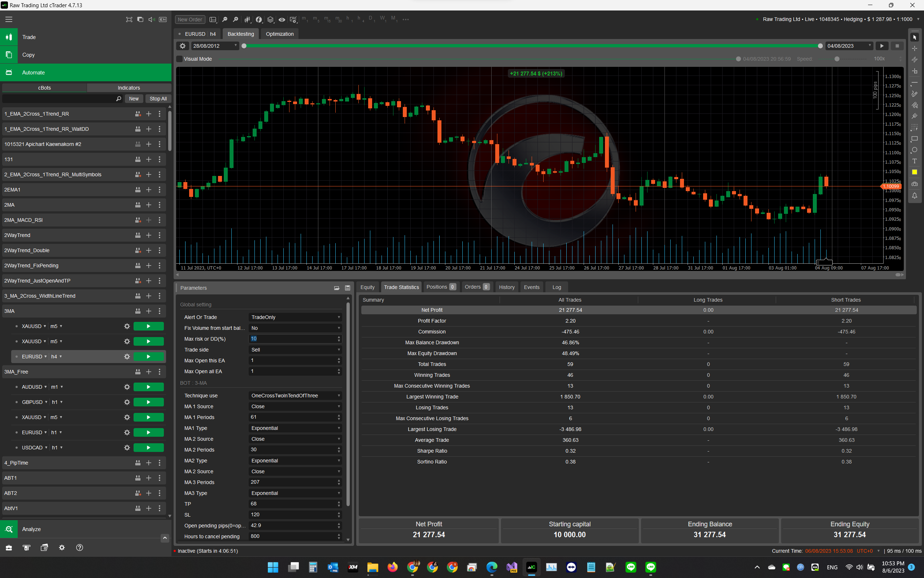
Task: Click the Stop All button
Action: point(158,99)
